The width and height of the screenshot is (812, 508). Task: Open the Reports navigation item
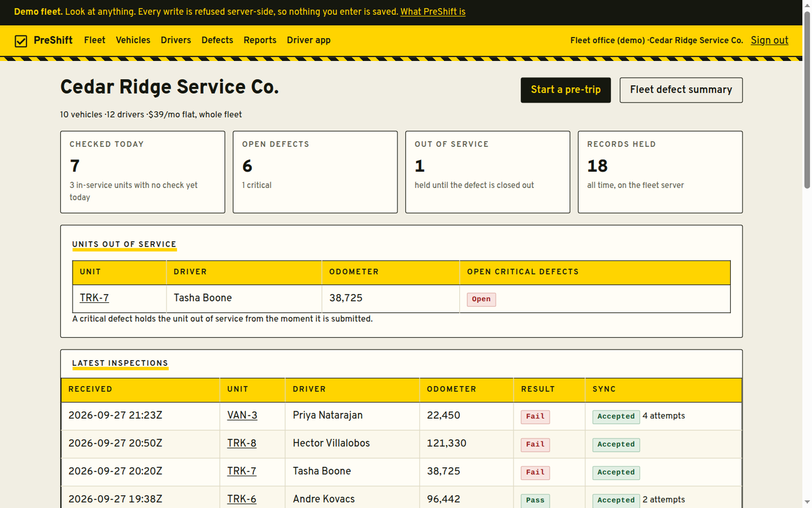click(x=260, y=41)
